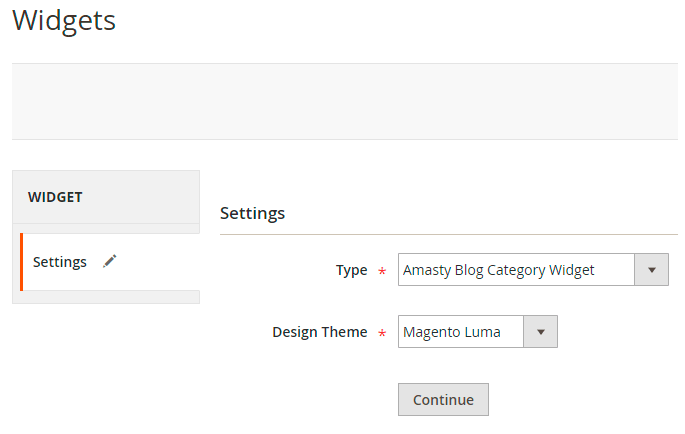Open the Type dropdown arrow
685x434 pixels.
(651, 270)
